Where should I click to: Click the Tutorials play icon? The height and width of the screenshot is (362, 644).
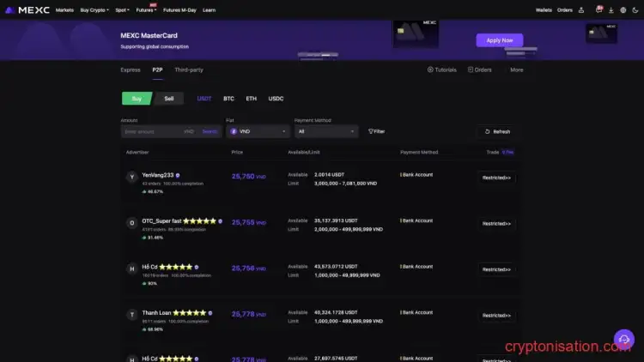tap(430, 69)
